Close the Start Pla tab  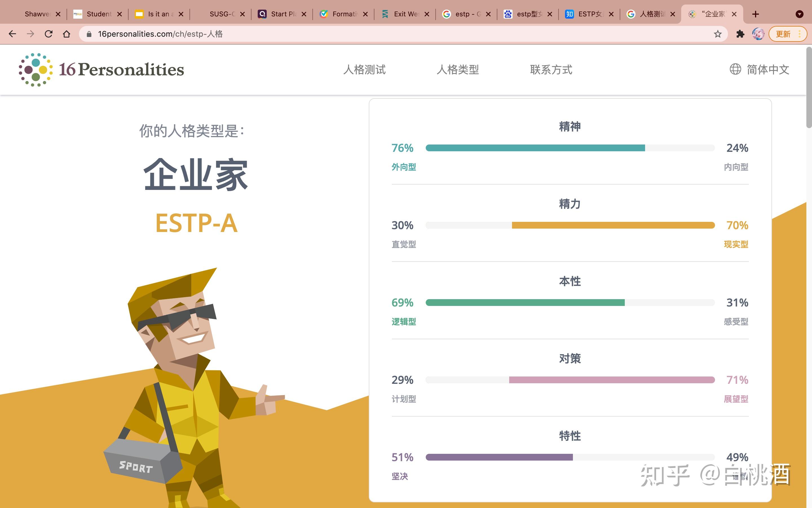click(304, 14)
